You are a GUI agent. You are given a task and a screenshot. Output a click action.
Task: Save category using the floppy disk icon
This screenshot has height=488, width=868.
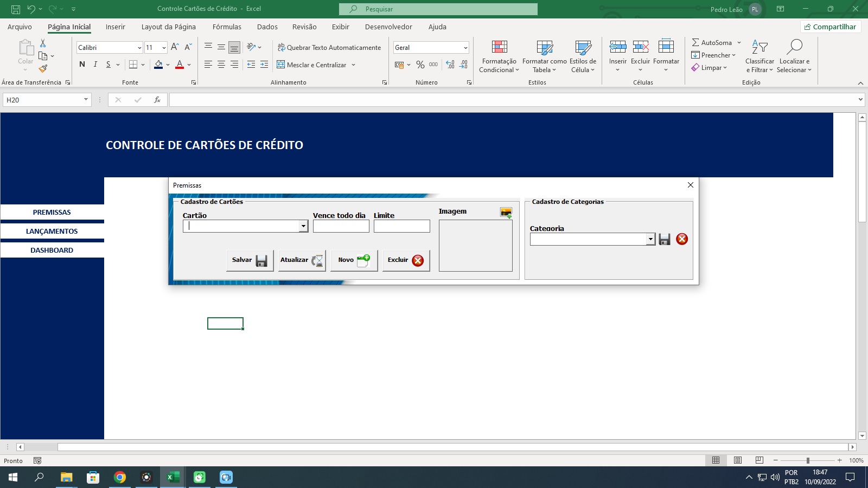point(665,239)
